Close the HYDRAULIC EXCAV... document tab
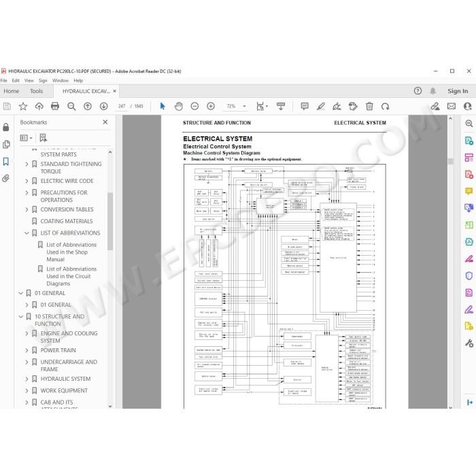This screenshot has width=476, height=476. [114, 90]
